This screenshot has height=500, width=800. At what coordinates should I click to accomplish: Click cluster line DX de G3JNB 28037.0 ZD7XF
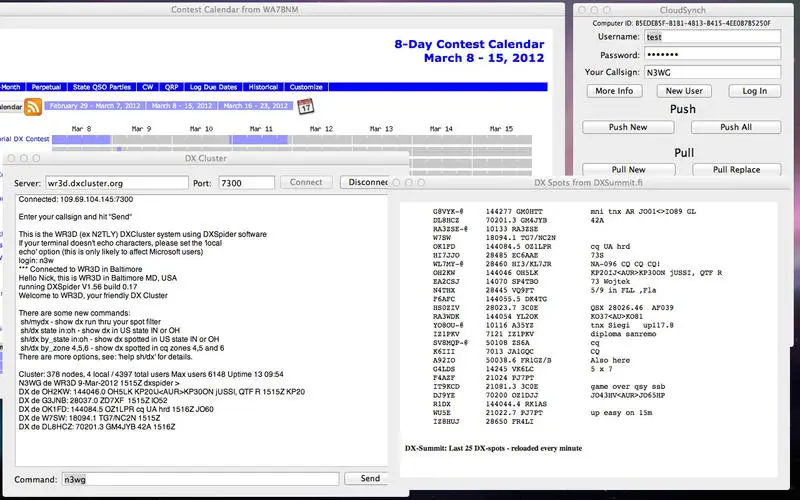click(93, 401)
